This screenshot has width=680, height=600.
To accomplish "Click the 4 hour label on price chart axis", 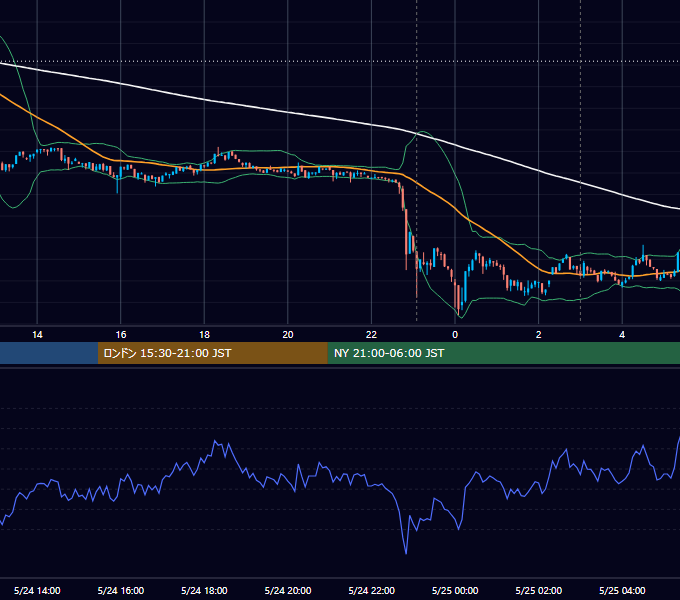I will (622, 335).
